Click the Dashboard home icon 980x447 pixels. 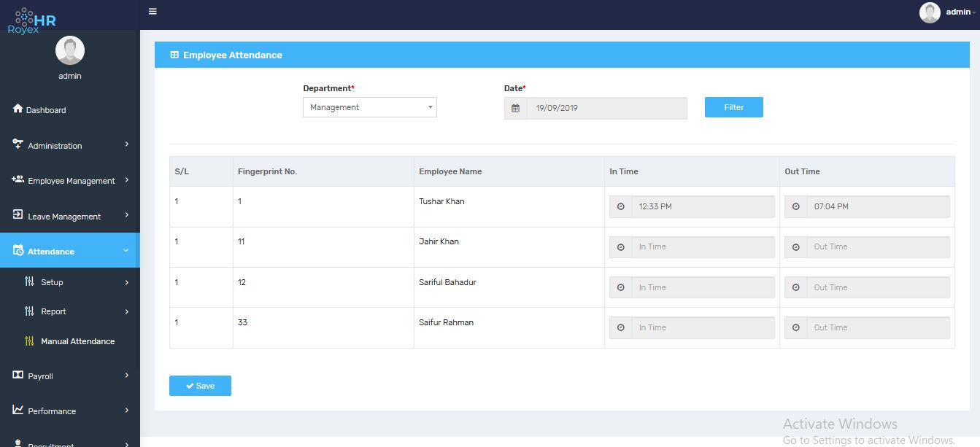point(18,109)
